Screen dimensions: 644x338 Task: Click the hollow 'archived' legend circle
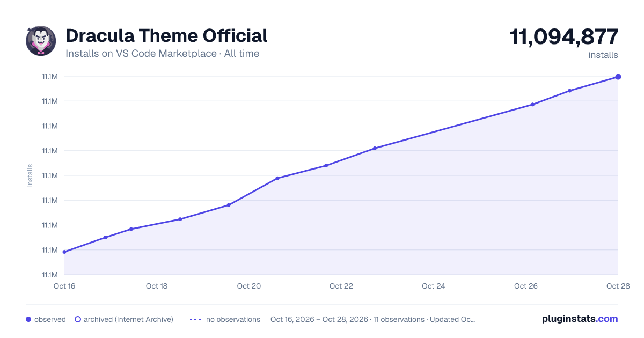click(x=78, y=319)
